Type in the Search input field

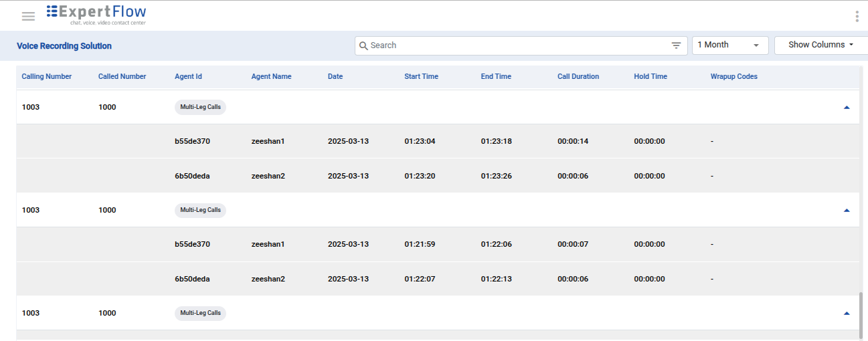[x=515, y=45]
